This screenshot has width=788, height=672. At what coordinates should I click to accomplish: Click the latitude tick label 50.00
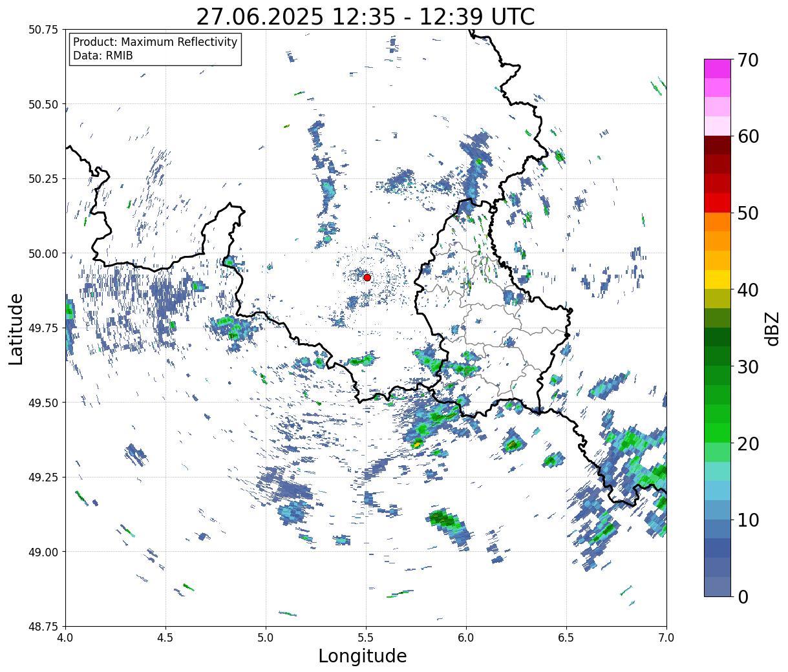(x=43, y=254)
